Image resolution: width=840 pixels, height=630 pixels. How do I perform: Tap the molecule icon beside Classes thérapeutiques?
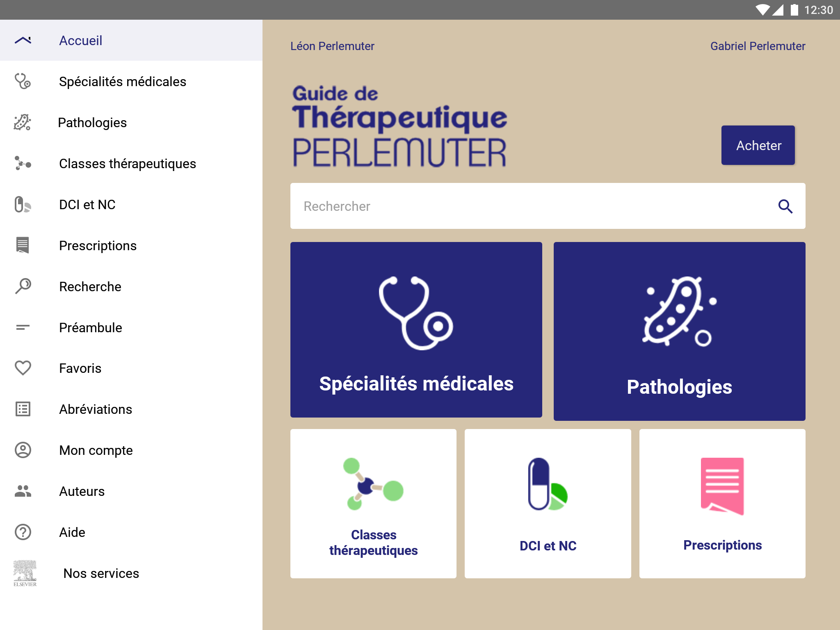pos(23,163)
